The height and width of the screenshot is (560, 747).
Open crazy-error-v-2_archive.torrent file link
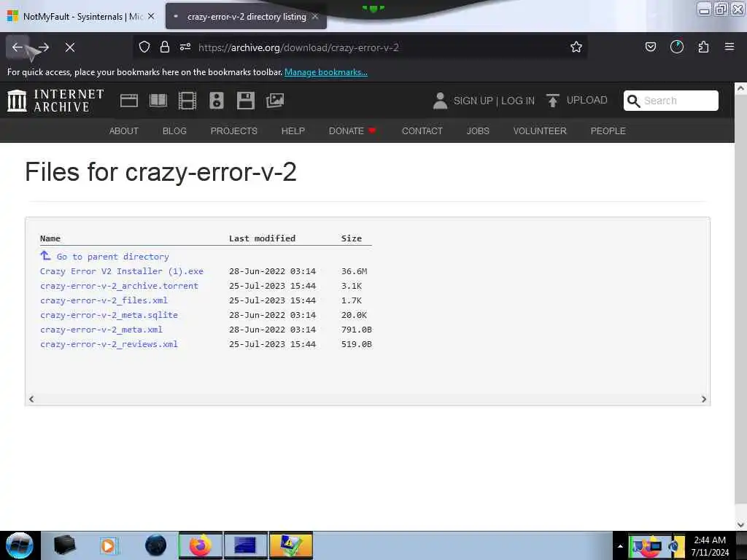(119, 286)
